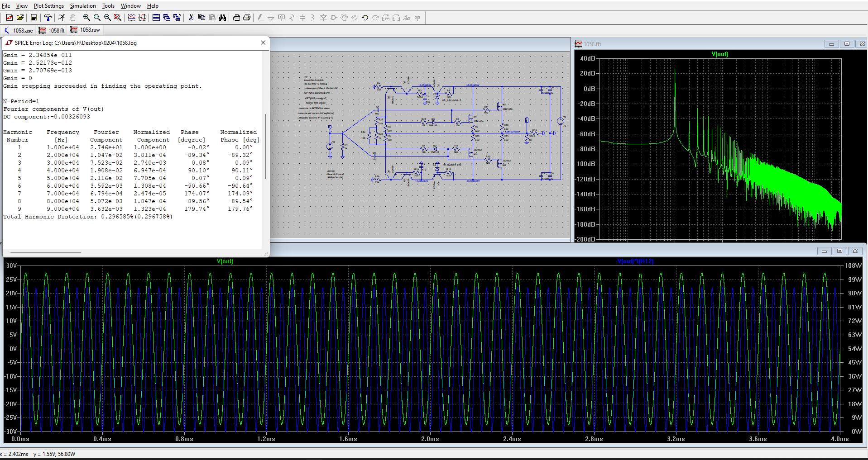Open the Plot Settings menu

tap(48, 6)
